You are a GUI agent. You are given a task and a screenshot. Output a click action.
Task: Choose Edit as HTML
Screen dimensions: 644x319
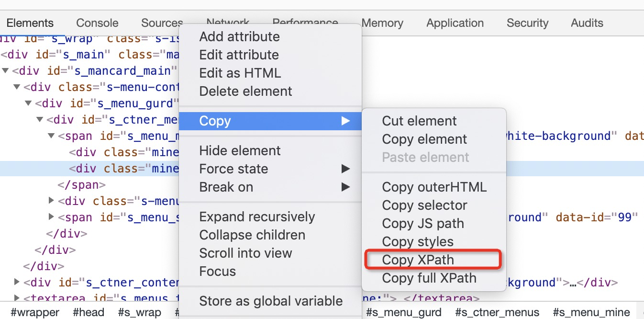click(240, 73)
